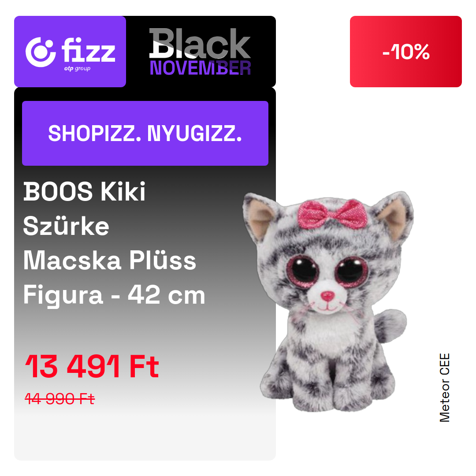Click the plush cat's pink nose
The width and height of the screenshot is (476, 476).
pos(327,295)
